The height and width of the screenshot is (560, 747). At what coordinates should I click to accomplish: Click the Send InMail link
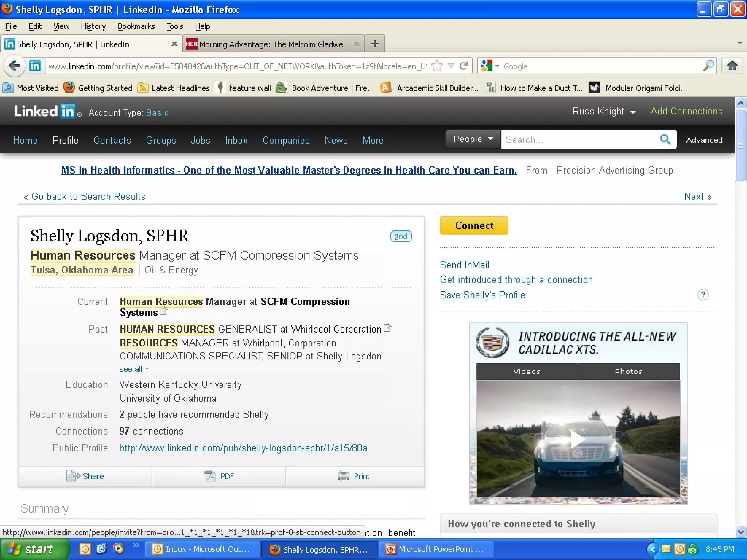point(464,265)
